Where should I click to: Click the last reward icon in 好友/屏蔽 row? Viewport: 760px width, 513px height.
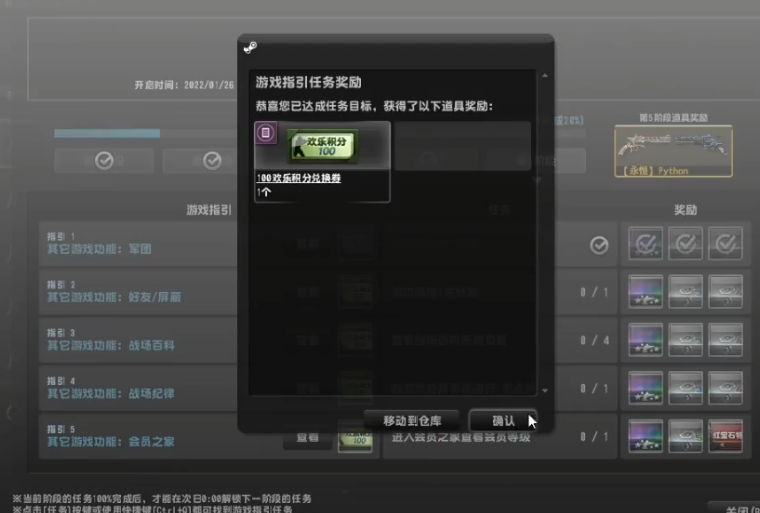point(725,292)
